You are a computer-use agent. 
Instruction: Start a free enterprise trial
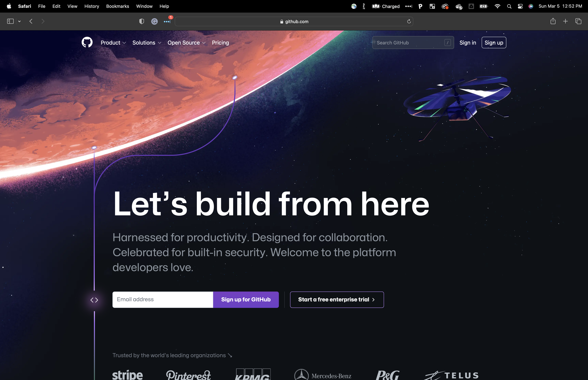tap(337, 300)
